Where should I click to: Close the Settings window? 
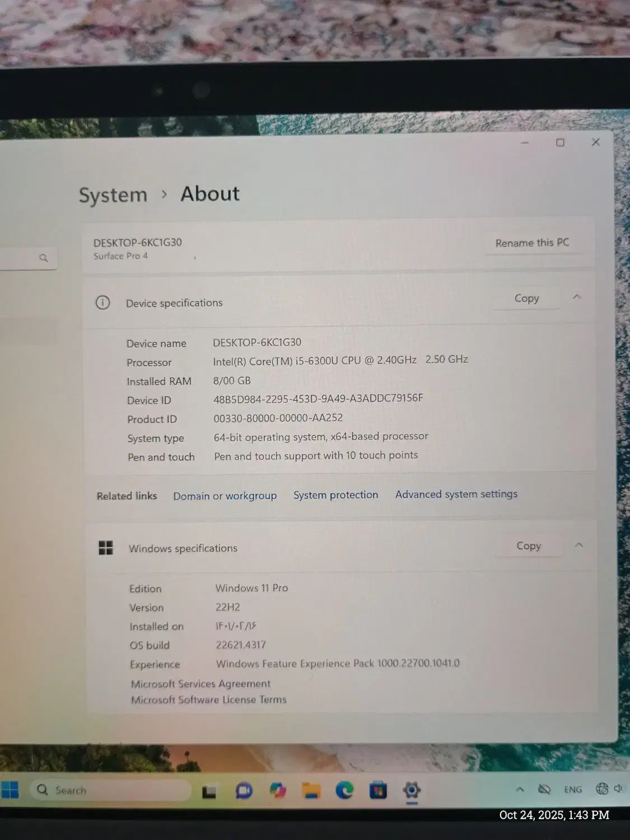click(x=596, y=142)
